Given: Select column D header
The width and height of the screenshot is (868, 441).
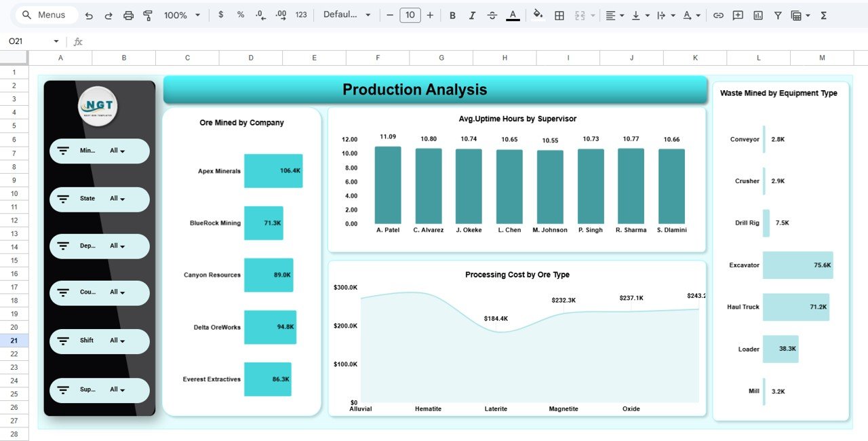Looking at the screenshot, I should tap(250, 58).
